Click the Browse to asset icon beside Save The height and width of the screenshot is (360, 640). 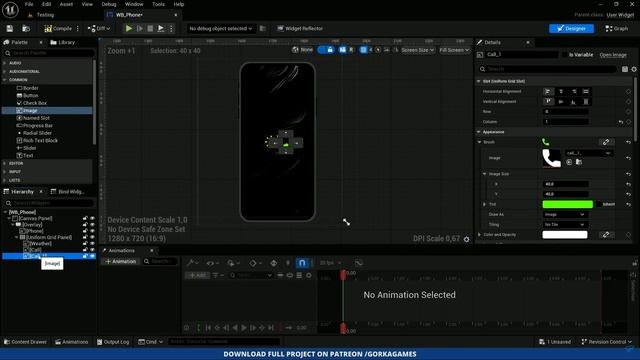coord(26,29)
